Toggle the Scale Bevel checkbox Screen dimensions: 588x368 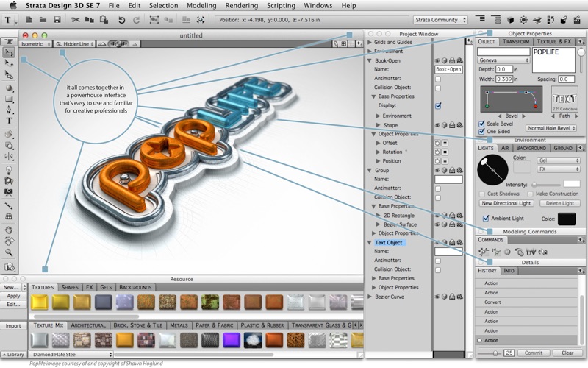(482, 124)
